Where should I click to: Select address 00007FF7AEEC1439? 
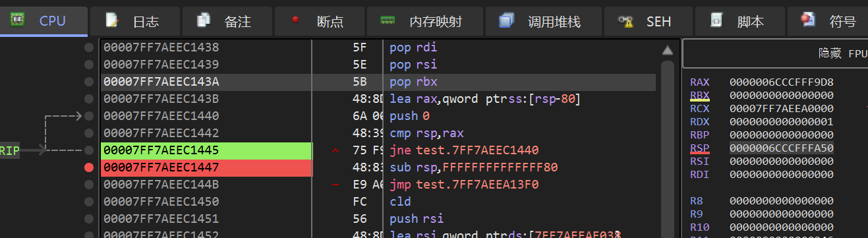pos(161,65)
